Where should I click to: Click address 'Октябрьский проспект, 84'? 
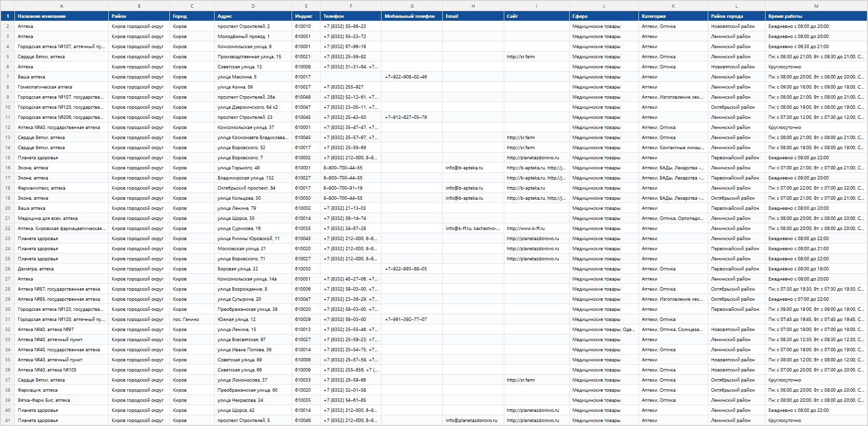coord(253,188)
